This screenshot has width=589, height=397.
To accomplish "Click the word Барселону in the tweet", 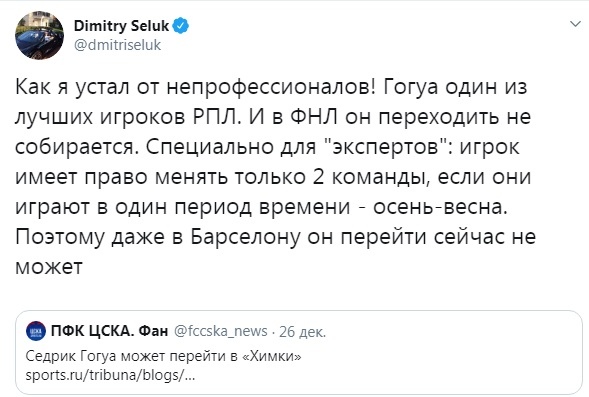I will (x=246, y=237).
